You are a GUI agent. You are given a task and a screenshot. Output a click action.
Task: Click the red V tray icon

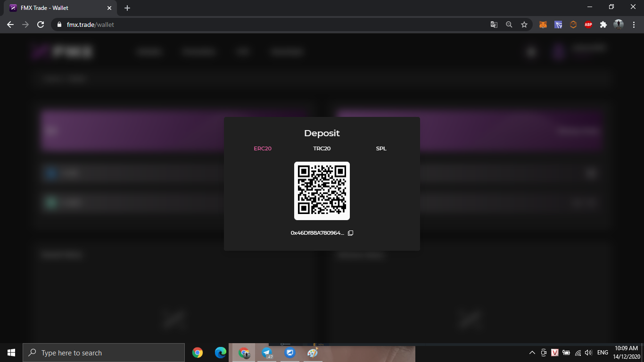[555, 353]
